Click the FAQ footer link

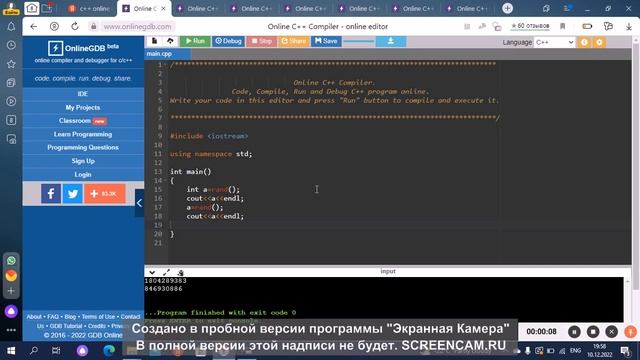pos(53,317)
